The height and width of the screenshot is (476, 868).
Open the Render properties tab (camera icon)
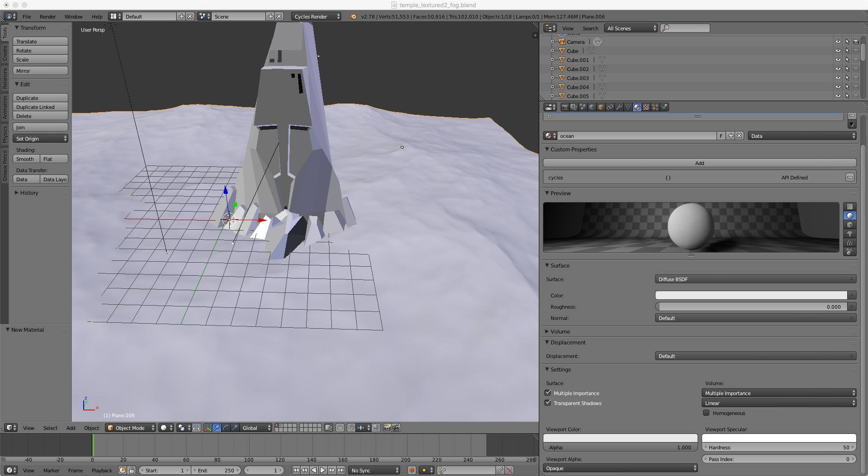click(565, 107)
